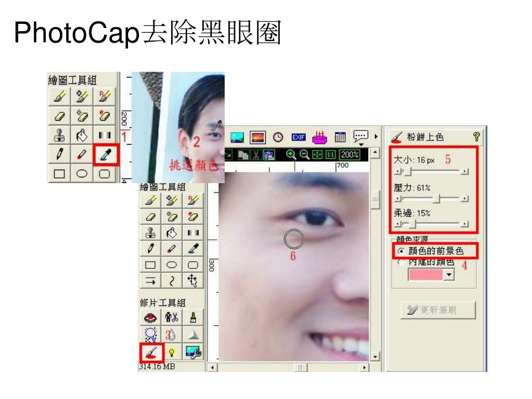532x399 pixels.
Task: Expand more toolbar icons arrow
Action: click(x=376, y=136)
